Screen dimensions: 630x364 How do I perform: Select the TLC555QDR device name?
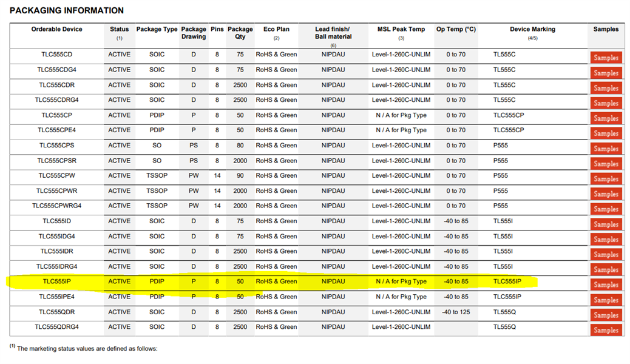click(x=56, y=312)
